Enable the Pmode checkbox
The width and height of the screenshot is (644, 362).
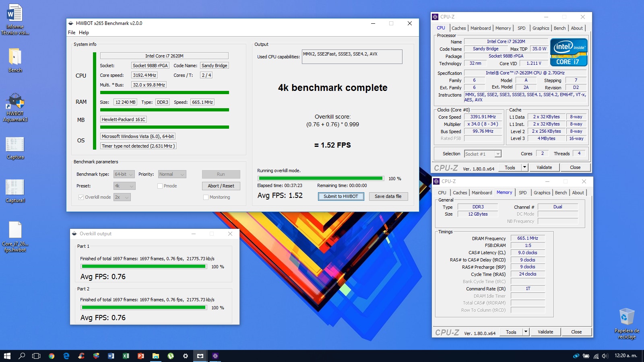point(160,186)
